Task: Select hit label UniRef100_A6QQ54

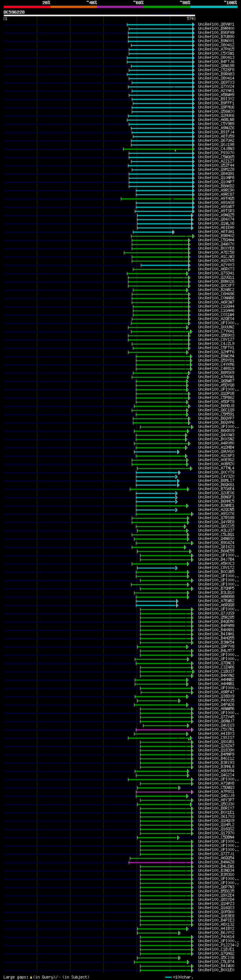Action: pos(216,858)
